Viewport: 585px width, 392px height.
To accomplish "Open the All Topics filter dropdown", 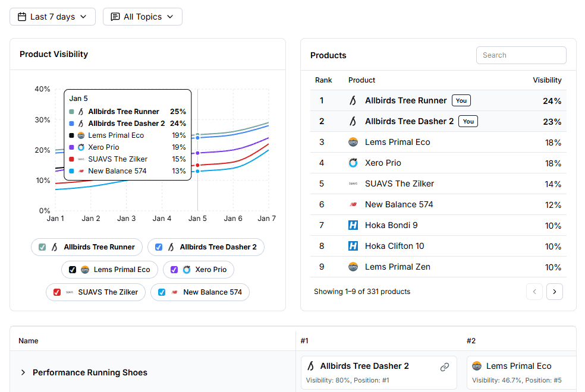I will 142,17.
